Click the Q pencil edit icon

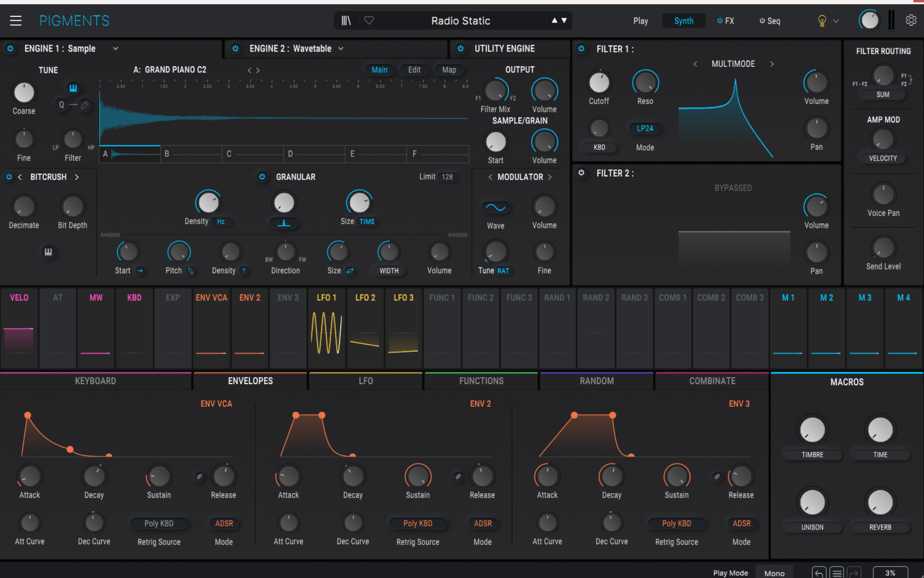coord(84,105)
